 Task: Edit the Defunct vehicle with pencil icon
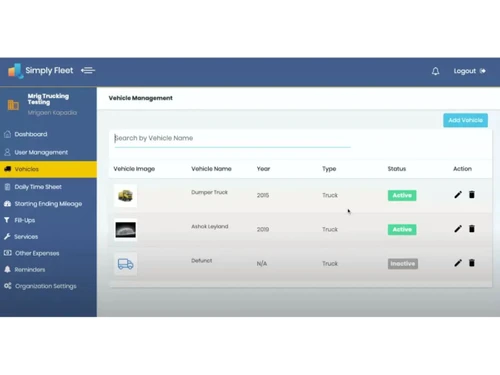458,263
